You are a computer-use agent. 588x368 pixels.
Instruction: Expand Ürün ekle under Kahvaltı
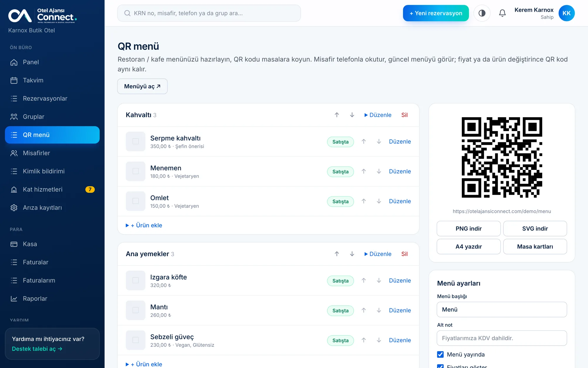click(x=144, y=226)
